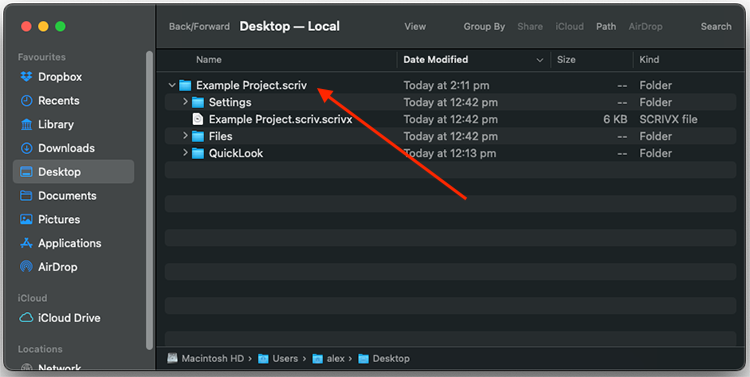Select the Desktop sidebar icon
750x377 pixels.
point(26,172)
